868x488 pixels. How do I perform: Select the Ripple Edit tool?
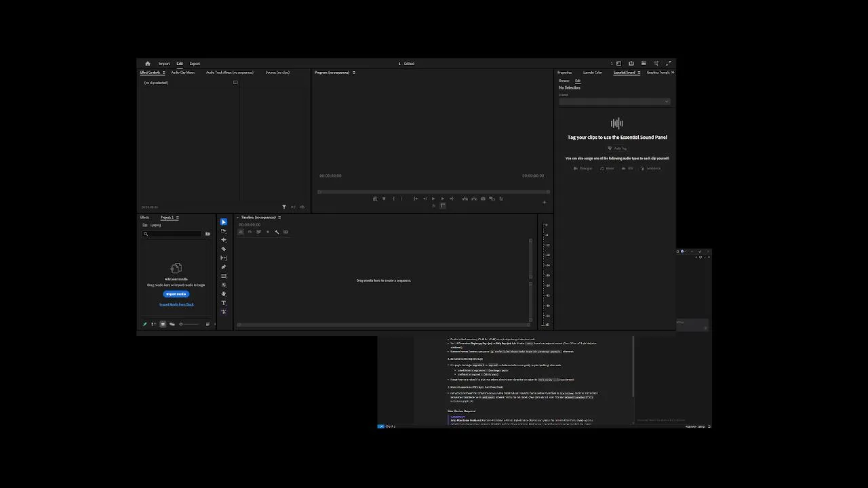click(224, 240)
